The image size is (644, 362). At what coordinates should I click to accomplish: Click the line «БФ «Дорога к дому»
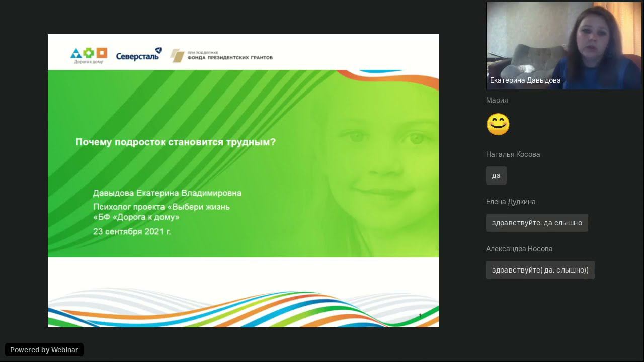pyautogui.click(x=136, y=217)
